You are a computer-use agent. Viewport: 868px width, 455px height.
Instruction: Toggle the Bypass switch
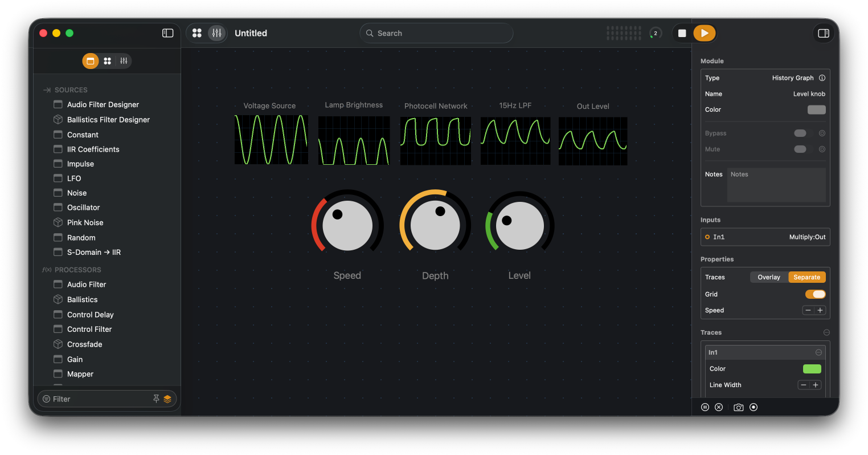pyautogui.click(x=800, y=133)
